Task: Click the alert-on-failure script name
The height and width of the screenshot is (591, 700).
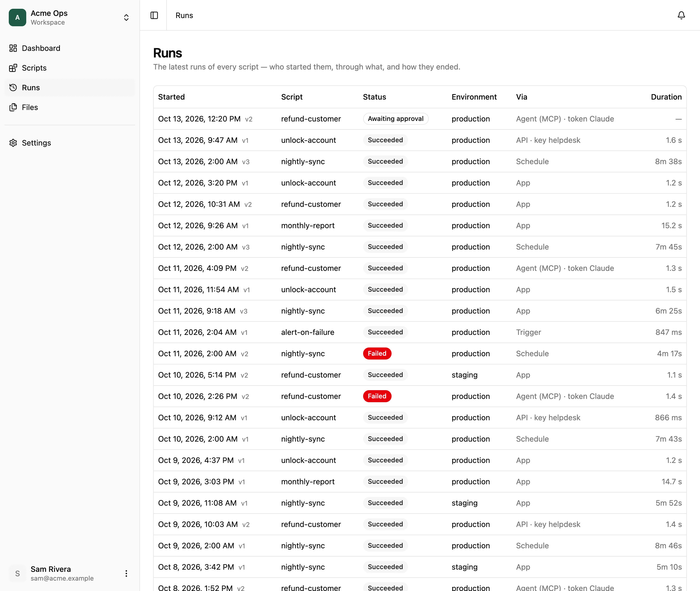Action: (x=308, y=332)
